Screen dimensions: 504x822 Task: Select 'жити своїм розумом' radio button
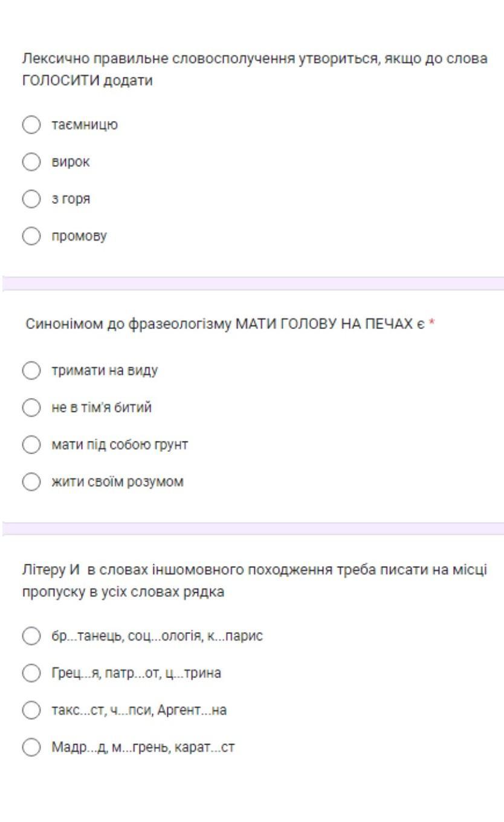pyautogui.click(x=30, y=482)
